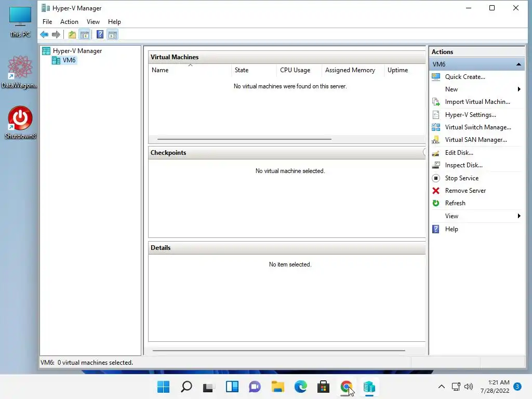Open Microsoft Store from the taskbar
The height and width of the screenshot is (399, 532).
(323, 387)
